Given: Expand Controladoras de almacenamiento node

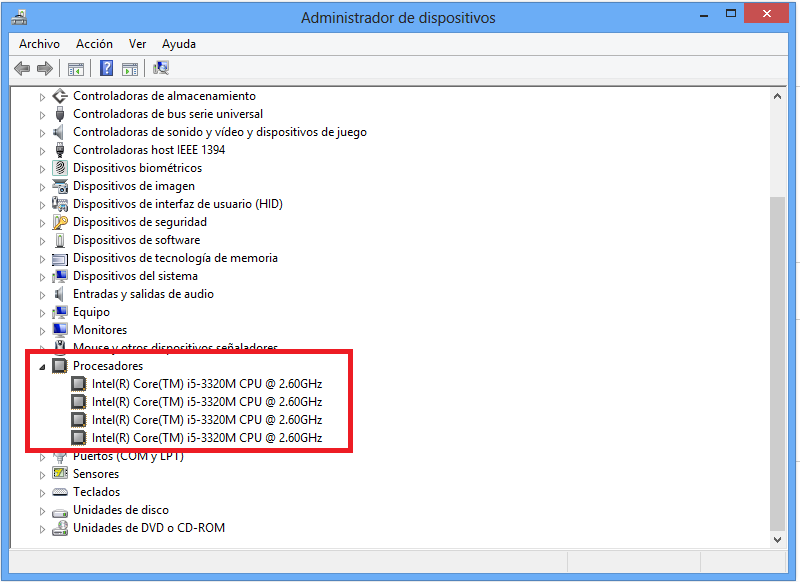Looking at the screenshot, I should pos(42,97).
